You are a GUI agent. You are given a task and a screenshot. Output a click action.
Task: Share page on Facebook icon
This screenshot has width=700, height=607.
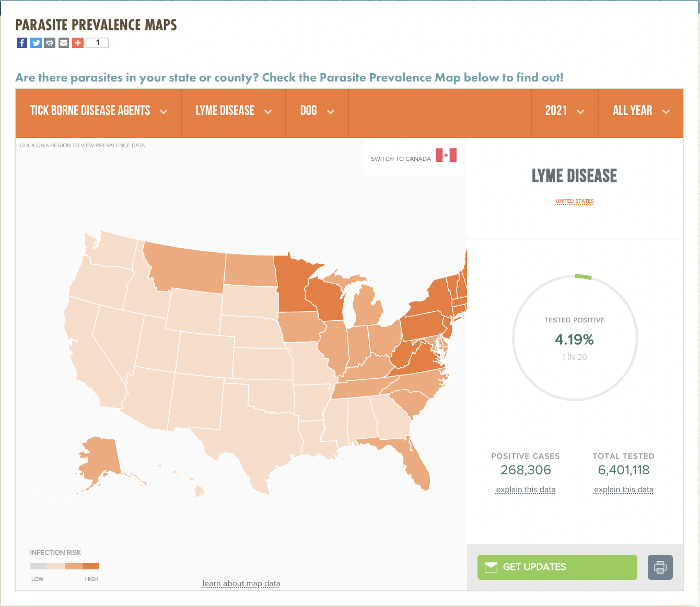pyautogui.click(x=22, y=43)
